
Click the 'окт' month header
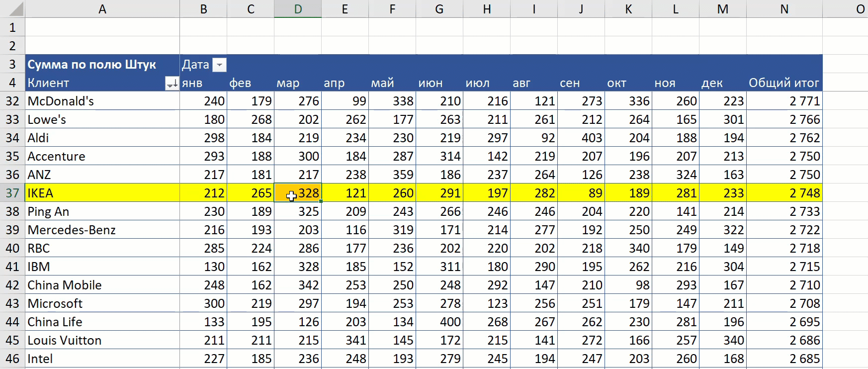[x=628, y=83]
